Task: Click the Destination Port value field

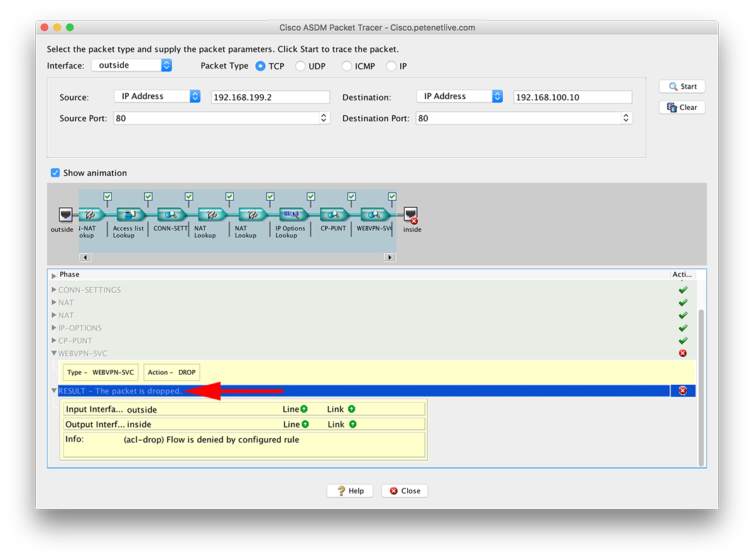Action: pyautogui.click(x=518, y=118)
